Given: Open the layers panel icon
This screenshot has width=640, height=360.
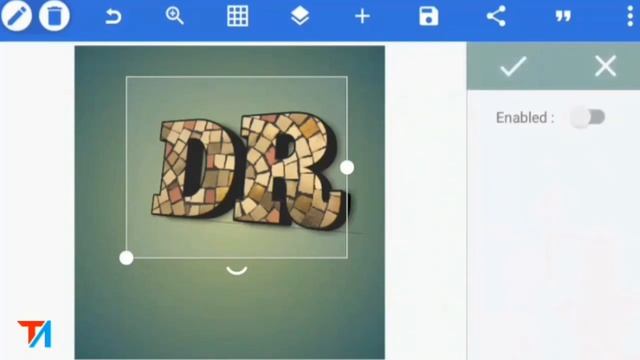Looking at the screenshot, I should click(300, 16).
